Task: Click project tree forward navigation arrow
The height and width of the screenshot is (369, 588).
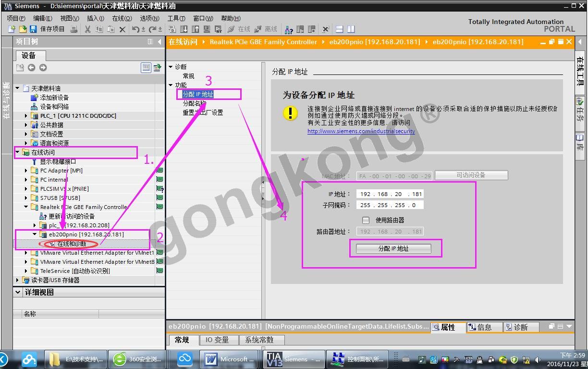Action: 43,68
